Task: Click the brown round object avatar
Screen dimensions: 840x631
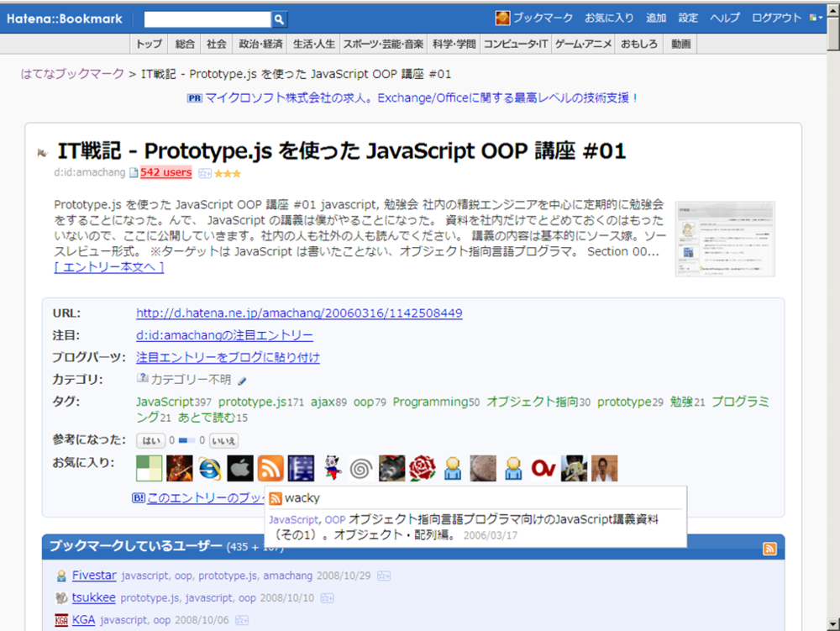Action: 483,468
